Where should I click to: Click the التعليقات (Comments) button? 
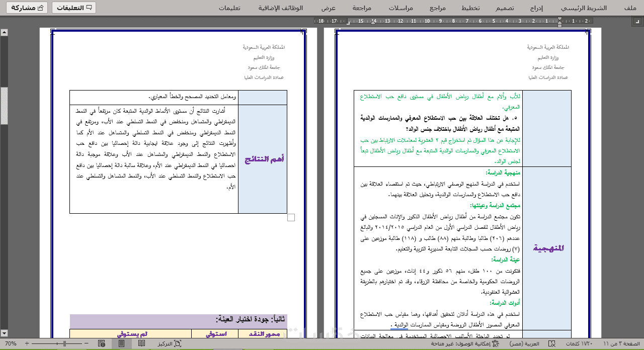(x=74, y=8)
